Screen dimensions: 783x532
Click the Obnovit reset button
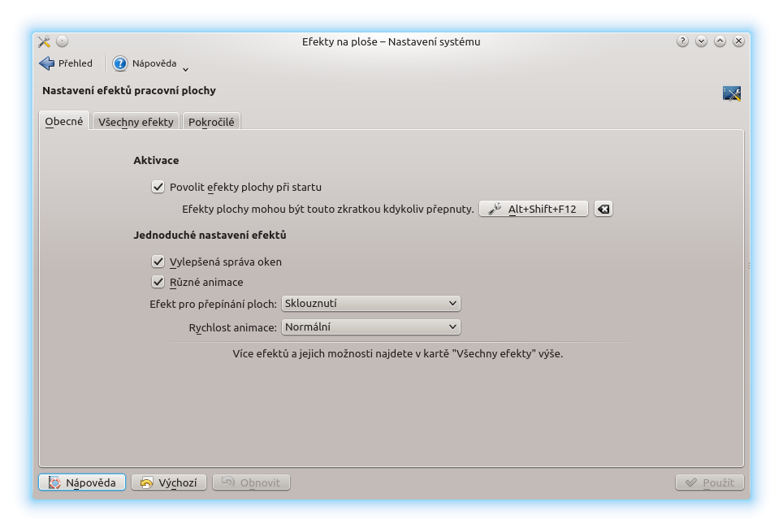(251, 482)
